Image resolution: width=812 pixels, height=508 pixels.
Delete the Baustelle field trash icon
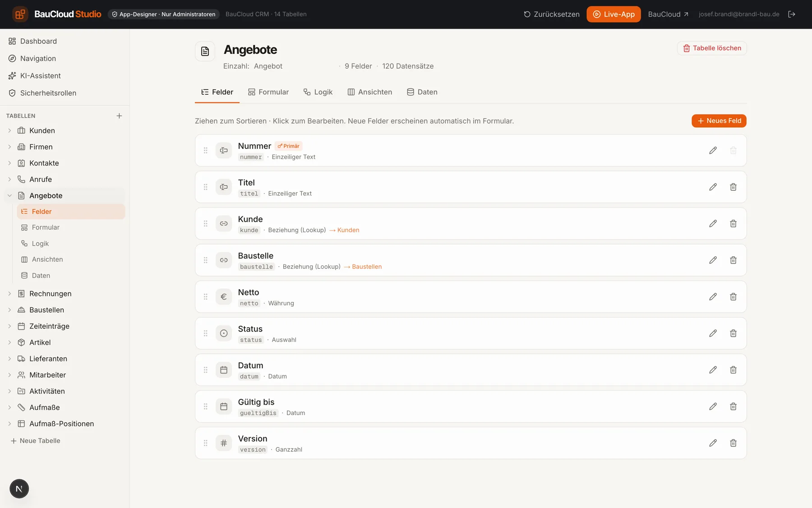(x=734, y=260)
